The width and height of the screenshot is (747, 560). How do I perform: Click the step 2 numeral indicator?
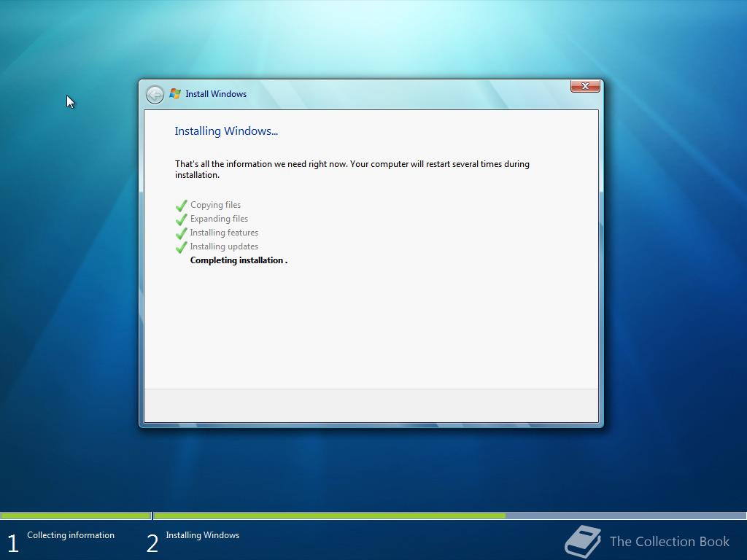pos(152,542)
